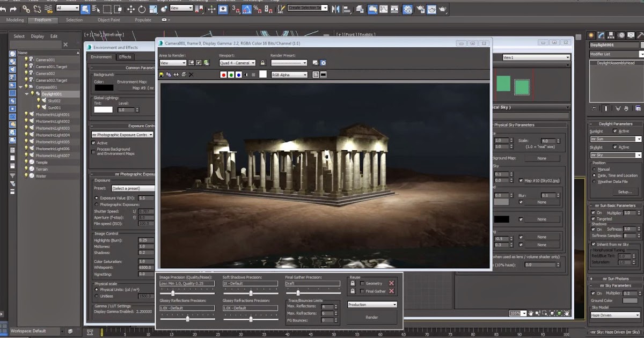Open the Curve Editor icon
The image size is (644, 338).
pyautogui.click(x=383, y=9)
